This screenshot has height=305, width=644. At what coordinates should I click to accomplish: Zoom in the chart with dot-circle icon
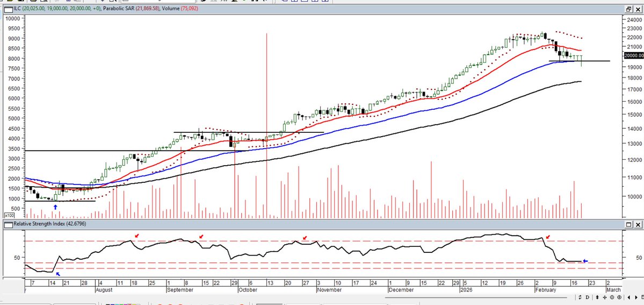tap(619, 297)
